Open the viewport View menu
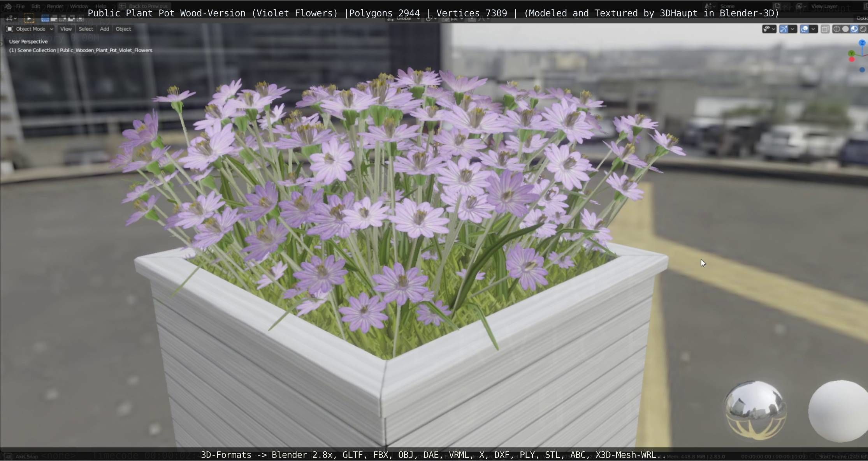Image resolution: width=868 pixels, height=461 pixels. tap(66, 29)
